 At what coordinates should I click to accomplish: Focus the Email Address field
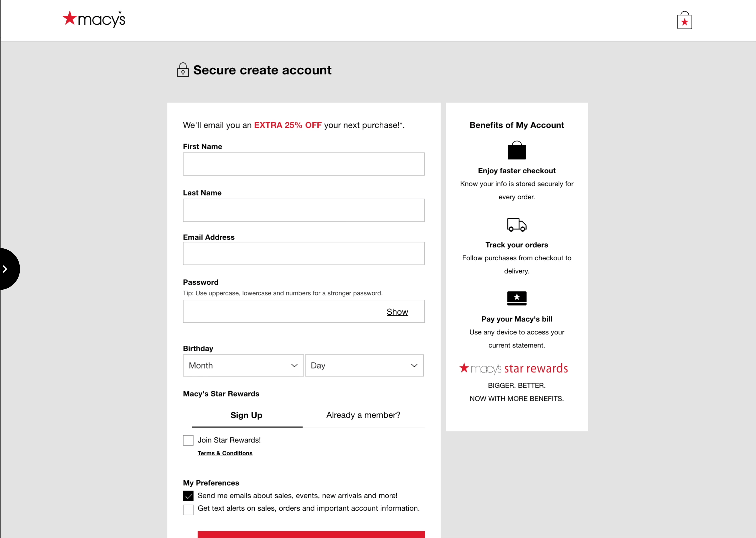304,254
